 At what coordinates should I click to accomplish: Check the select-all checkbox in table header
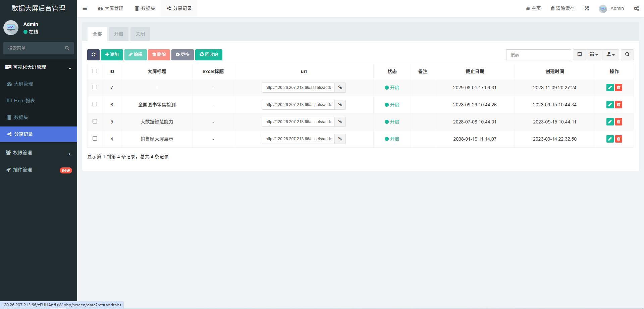coord(95,71)
